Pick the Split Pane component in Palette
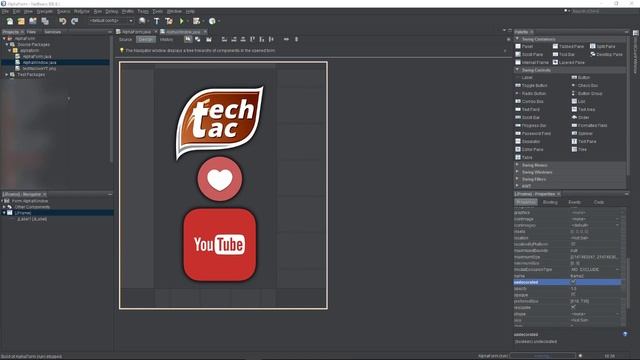Screen dimensions: 640x360 coord(602,47)
